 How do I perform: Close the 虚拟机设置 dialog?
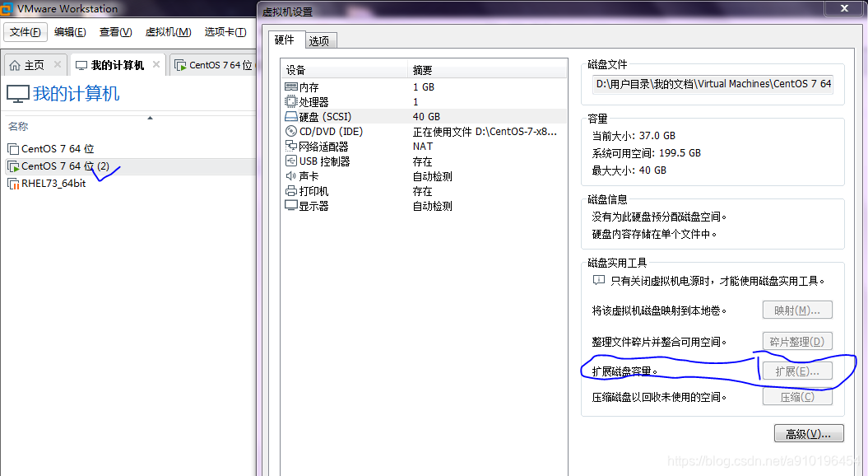tap(844, 8)
